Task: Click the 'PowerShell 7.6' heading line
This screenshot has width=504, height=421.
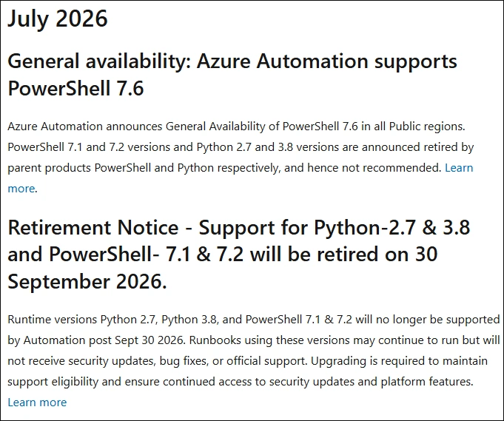Action: (x=75, y=88)
